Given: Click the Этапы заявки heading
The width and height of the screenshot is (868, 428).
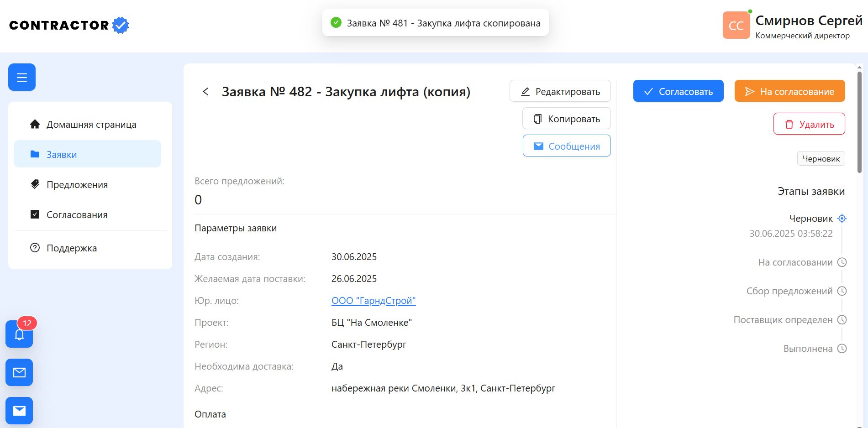Looking at the screenshot, I should point(811,192).
